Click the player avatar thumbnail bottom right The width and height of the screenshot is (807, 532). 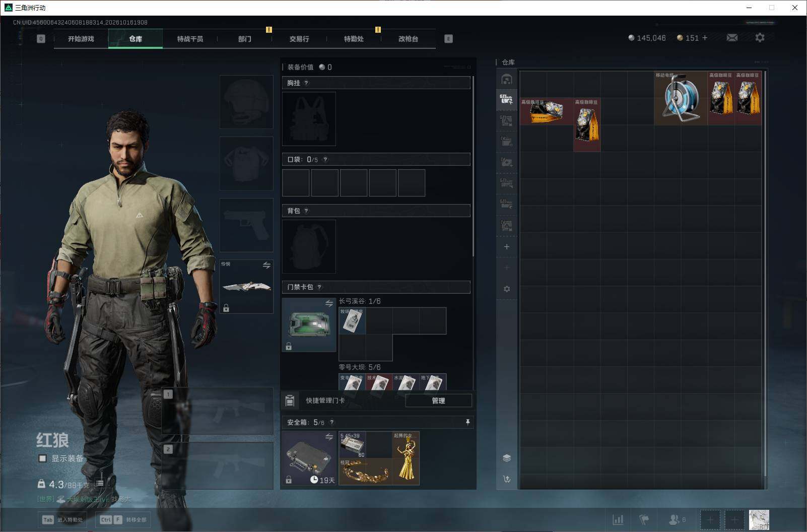[759, 520]
